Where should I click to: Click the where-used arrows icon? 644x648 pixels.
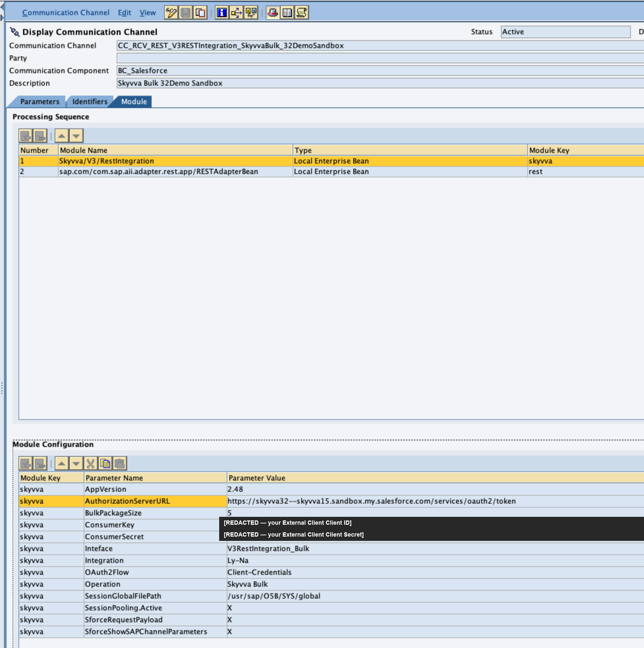click(236, 13)
